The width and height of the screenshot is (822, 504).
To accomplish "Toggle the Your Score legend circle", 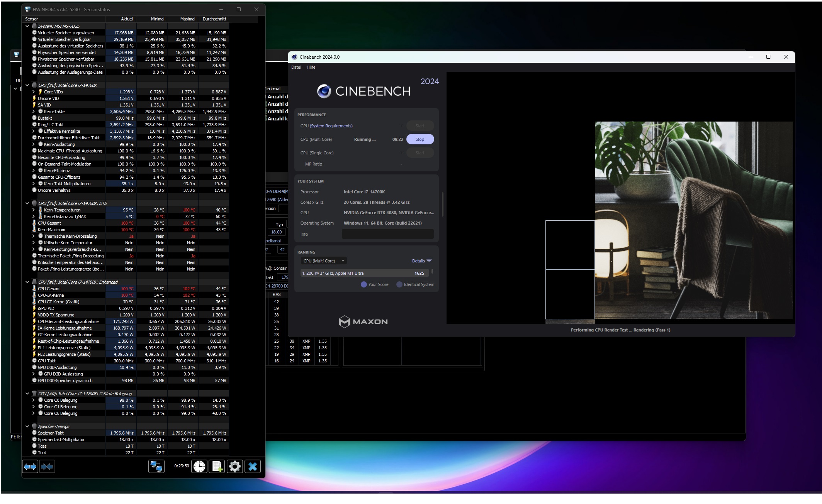I will pos(363,284).
